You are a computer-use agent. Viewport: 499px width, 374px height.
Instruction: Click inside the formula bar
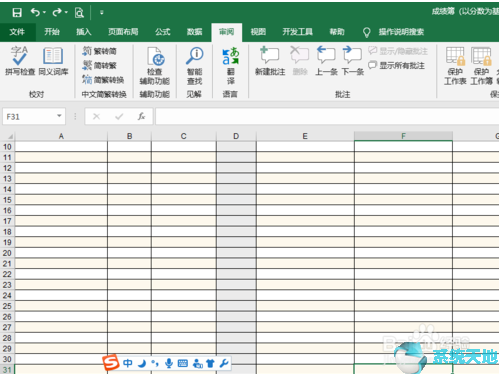(327, 116)
